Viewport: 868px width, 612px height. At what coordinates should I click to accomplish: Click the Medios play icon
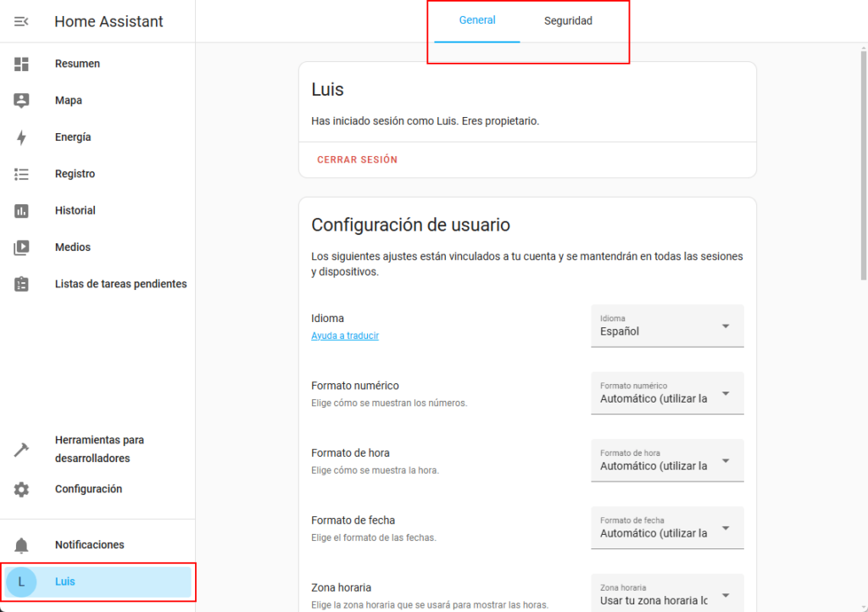[x=21, y=248]
